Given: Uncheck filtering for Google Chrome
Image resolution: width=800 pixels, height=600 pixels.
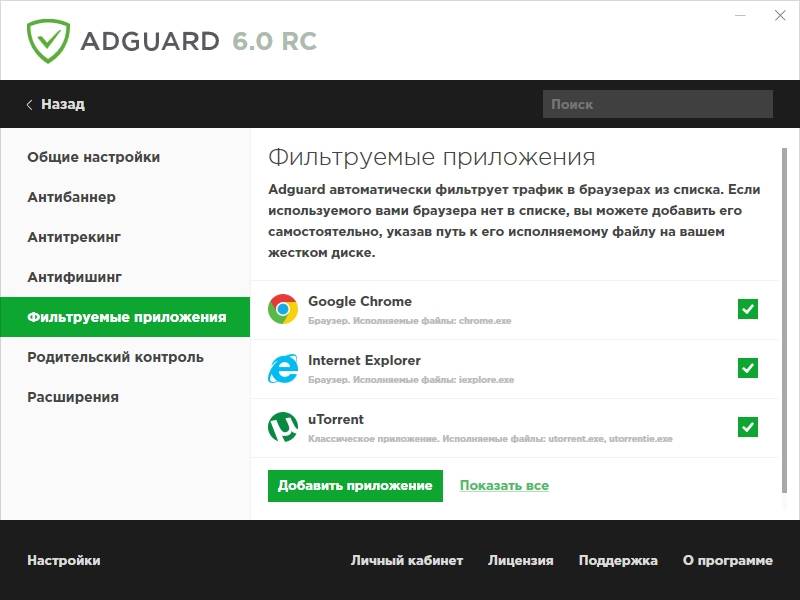Looking at the screenshot, I should (747, 309).
